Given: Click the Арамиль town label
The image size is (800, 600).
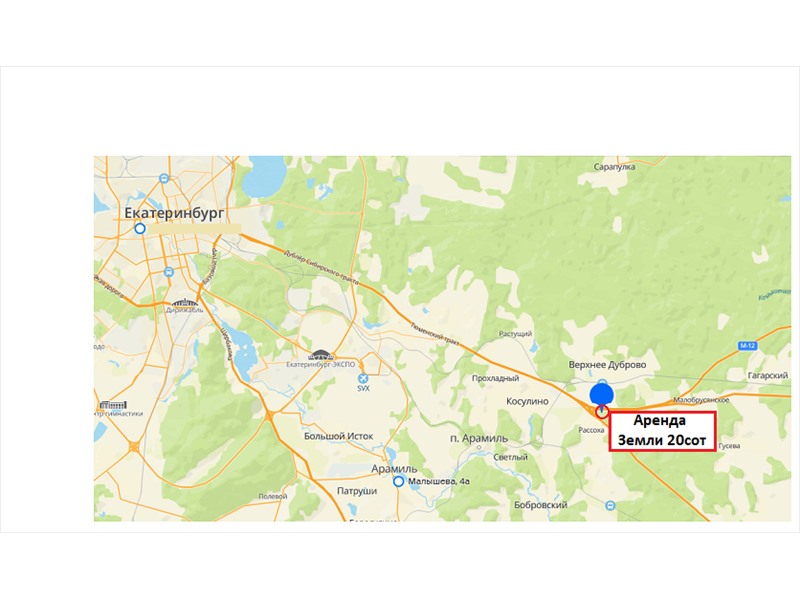Looking at the screenshot, I should pyautogui.click(x=394, y=468).
